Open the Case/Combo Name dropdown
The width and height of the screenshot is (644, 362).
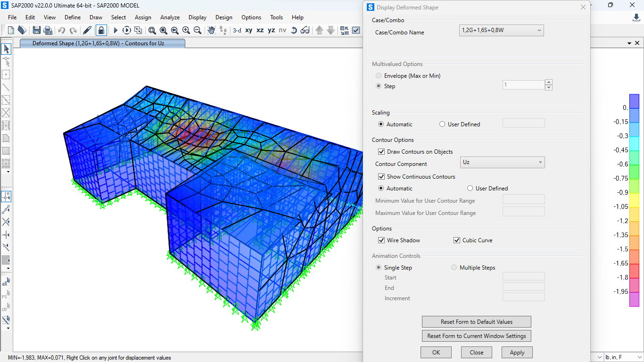[x=501, y=31]
